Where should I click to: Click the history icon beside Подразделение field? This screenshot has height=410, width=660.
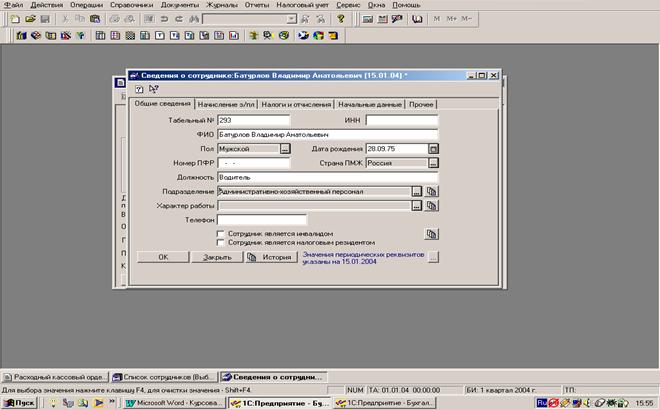[x=432, y=191]
